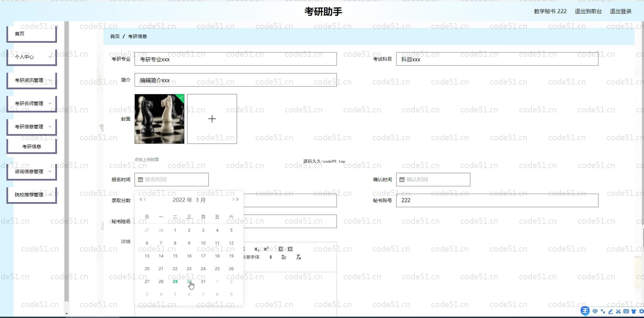Focus the 简介 input field

236,80
